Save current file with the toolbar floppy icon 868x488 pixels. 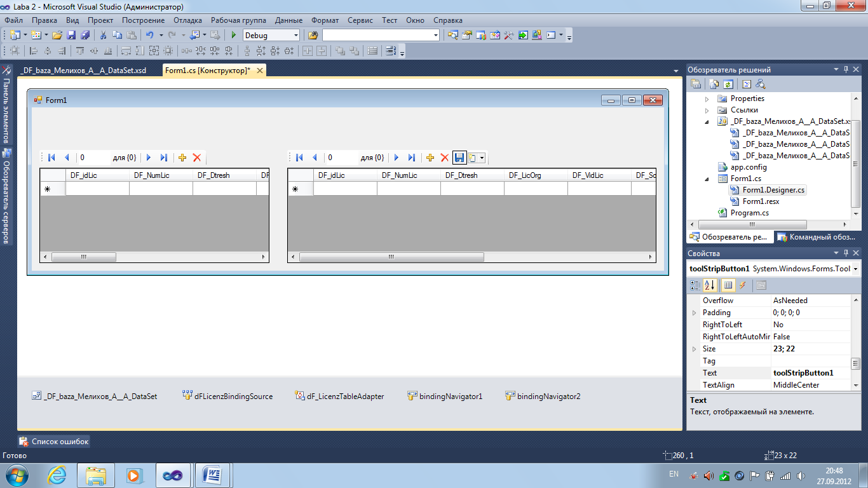71,36
